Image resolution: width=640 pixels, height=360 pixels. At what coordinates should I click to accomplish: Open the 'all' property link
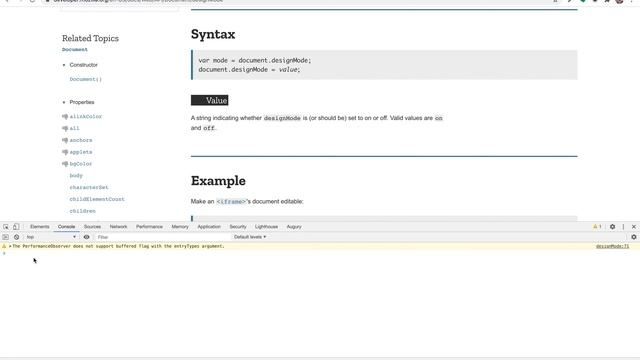74,129
